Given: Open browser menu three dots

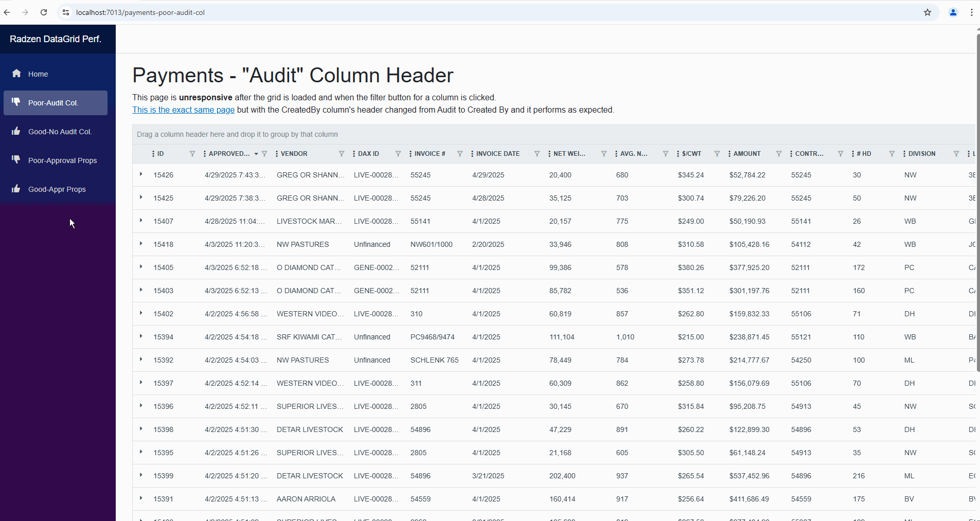Looking at the screenshot, I should (972, 12).
